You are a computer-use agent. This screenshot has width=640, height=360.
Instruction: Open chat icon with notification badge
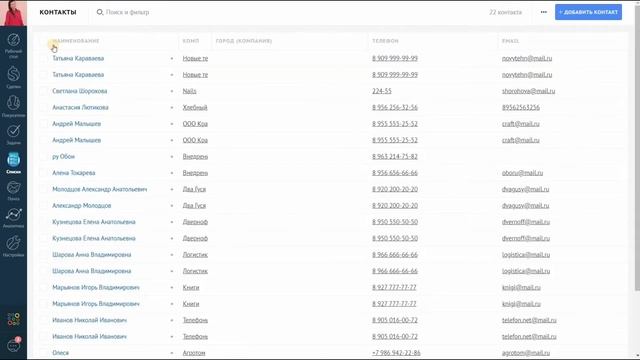[x=14, y=345]
